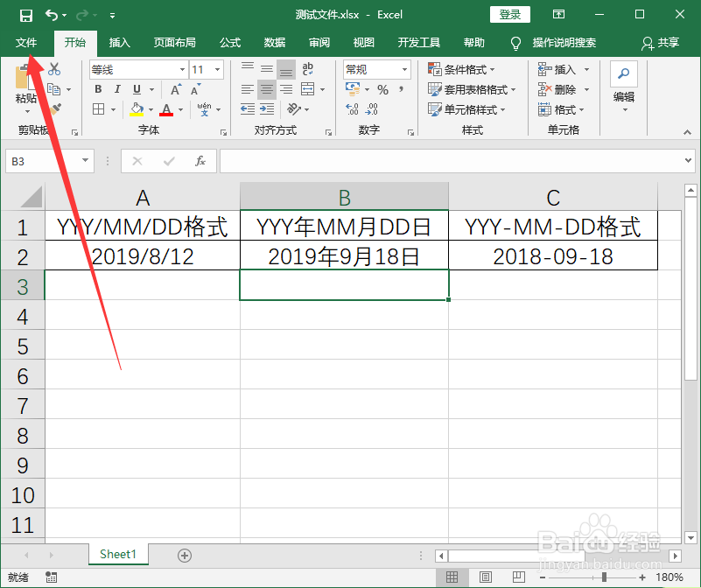The height and width of the screenshot is (588, 701).
Task: Click the Copy icon
Action: [x=54, y=89]
